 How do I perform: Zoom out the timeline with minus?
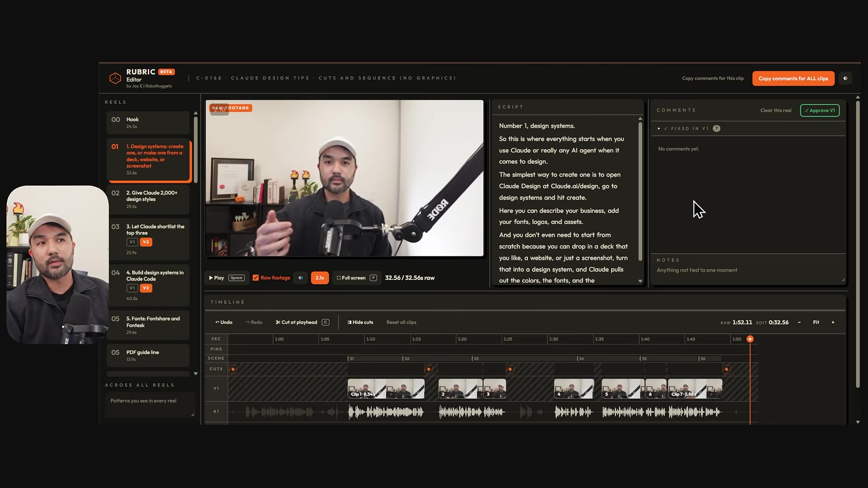click(799, 322)
